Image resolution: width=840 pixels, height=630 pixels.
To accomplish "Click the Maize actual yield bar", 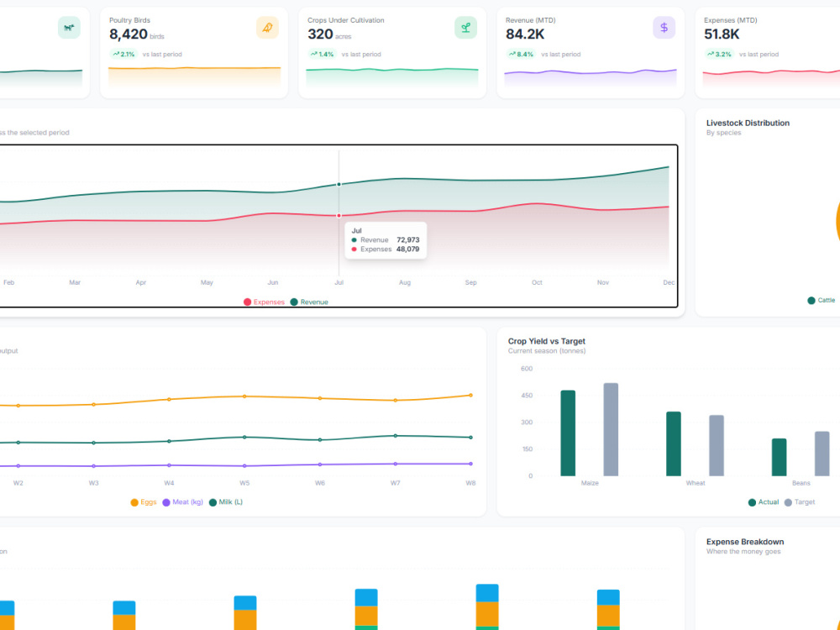I will click(568, 433).
